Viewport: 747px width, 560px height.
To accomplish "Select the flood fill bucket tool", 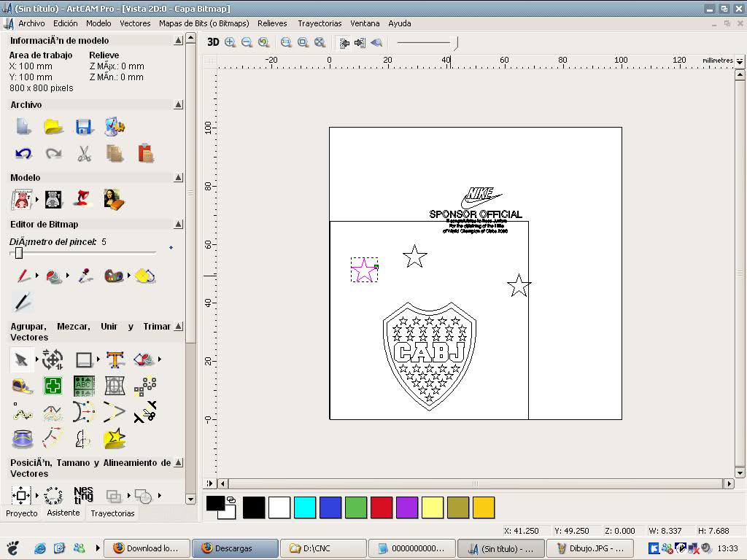I will tap(53, 276).
